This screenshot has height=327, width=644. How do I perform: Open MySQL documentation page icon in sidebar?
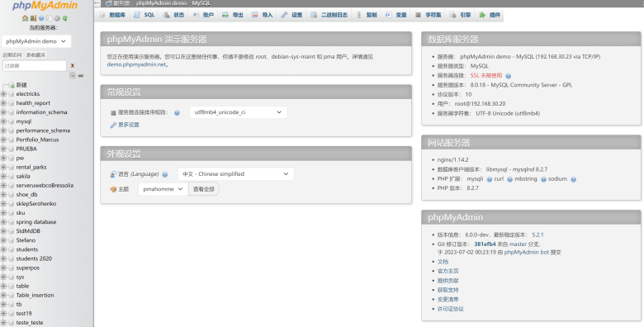pyautogui.click(x=49, y=18)
